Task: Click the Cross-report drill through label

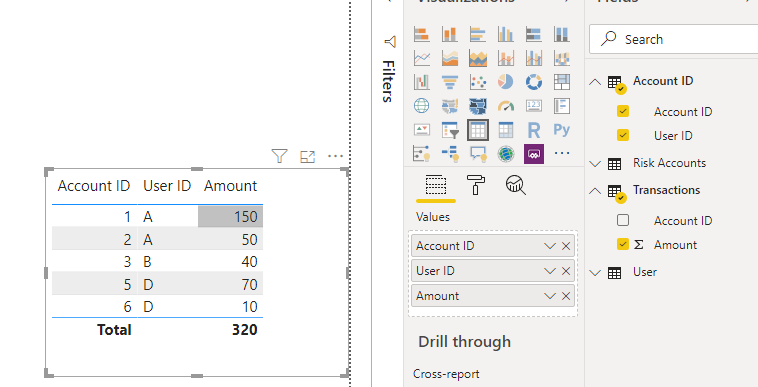Action: 446,374
